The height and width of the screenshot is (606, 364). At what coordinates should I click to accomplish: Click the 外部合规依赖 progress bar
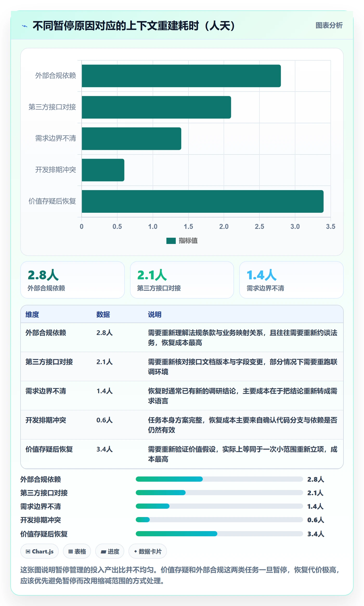(x=219, y=479)
